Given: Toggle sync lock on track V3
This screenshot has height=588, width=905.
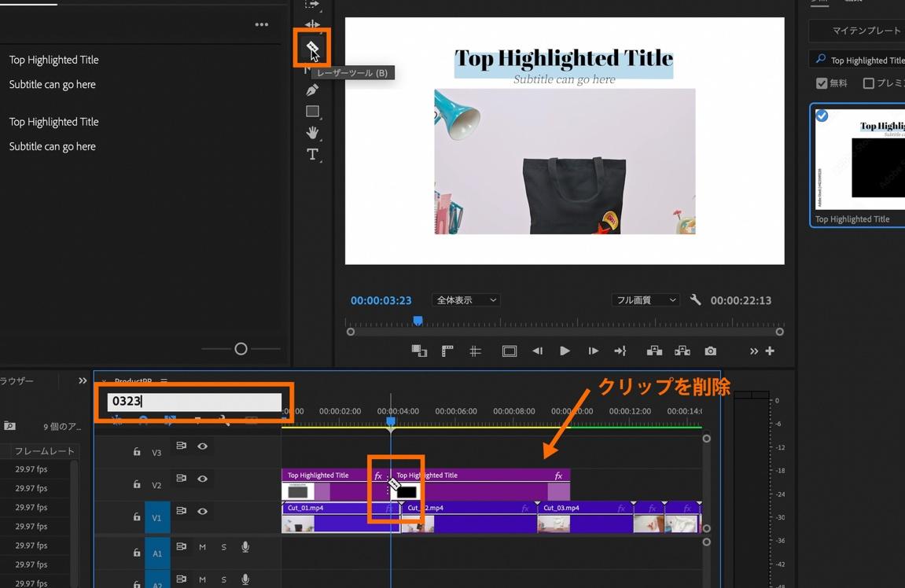Looking at the screenshot, I should tap(181, 446).
